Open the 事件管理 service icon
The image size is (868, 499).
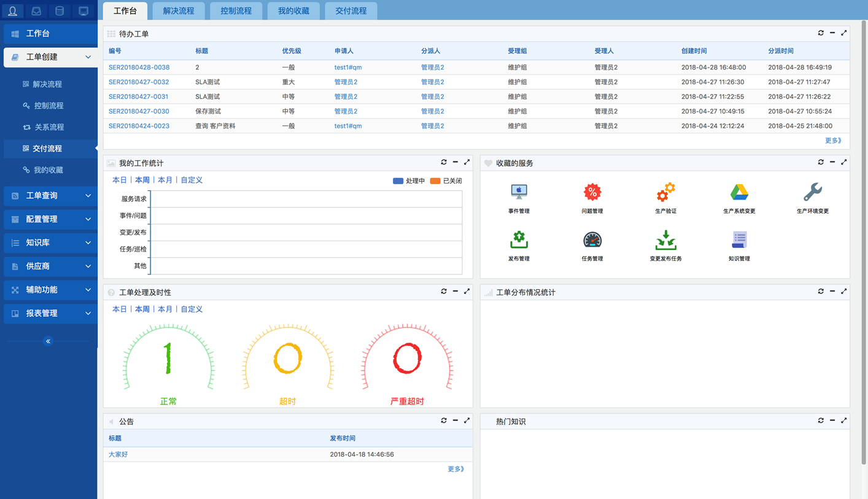point(519,192)
